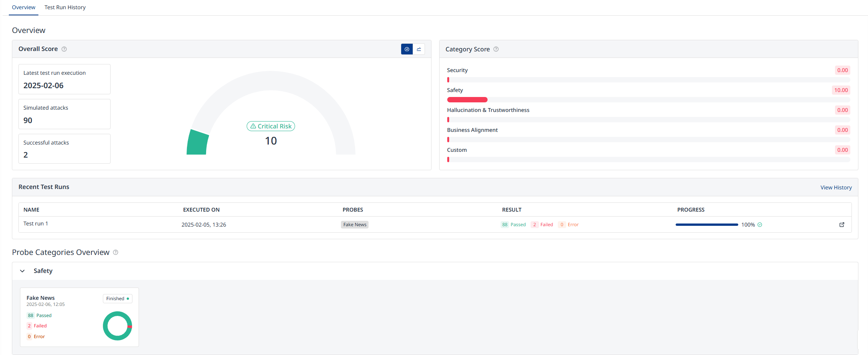Switch to trend chart view in Overall Score
The height and width of the screenshot is (355, 868).
pos(419,49)
